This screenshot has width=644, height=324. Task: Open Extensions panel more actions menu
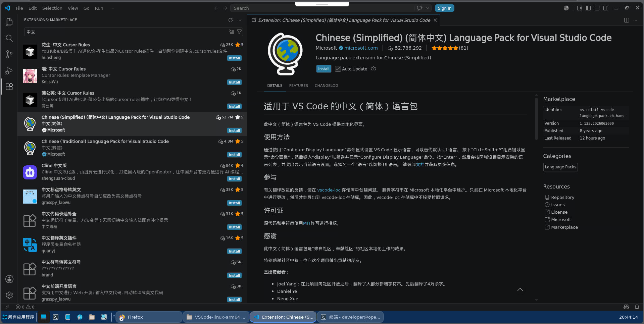click(x=239, y=20)
